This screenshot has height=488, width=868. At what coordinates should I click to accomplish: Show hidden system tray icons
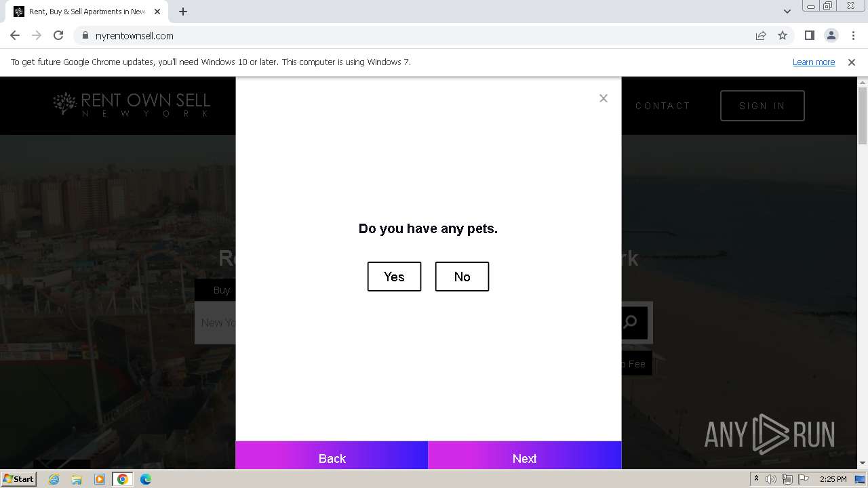tap(756, 479)
